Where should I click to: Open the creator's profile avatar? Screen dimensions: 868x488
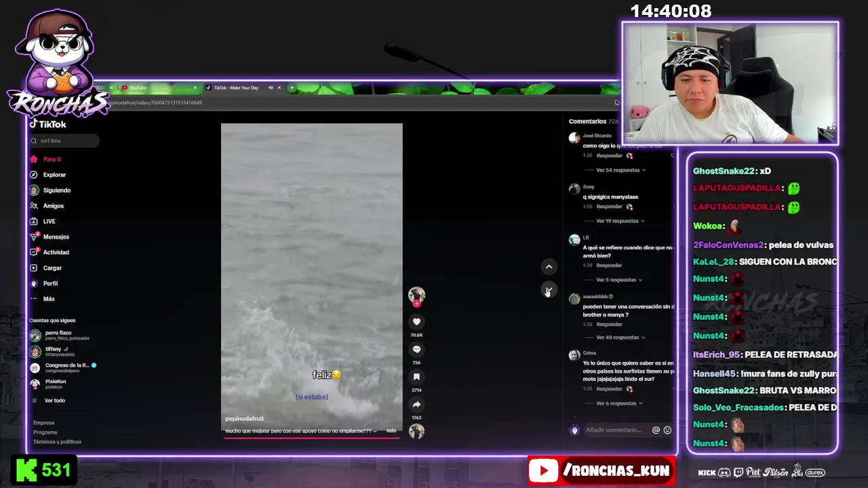click(x=416, y=294)
